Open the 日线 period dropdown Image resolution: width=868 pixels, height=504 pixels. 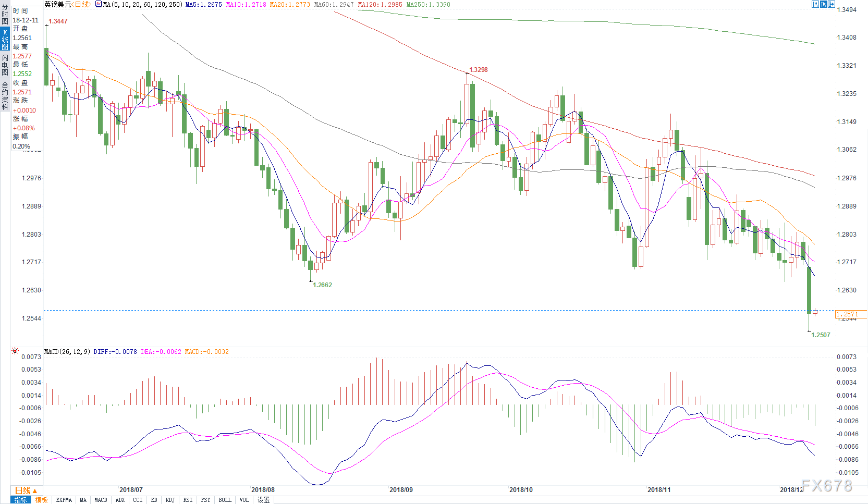coord(26,490)
